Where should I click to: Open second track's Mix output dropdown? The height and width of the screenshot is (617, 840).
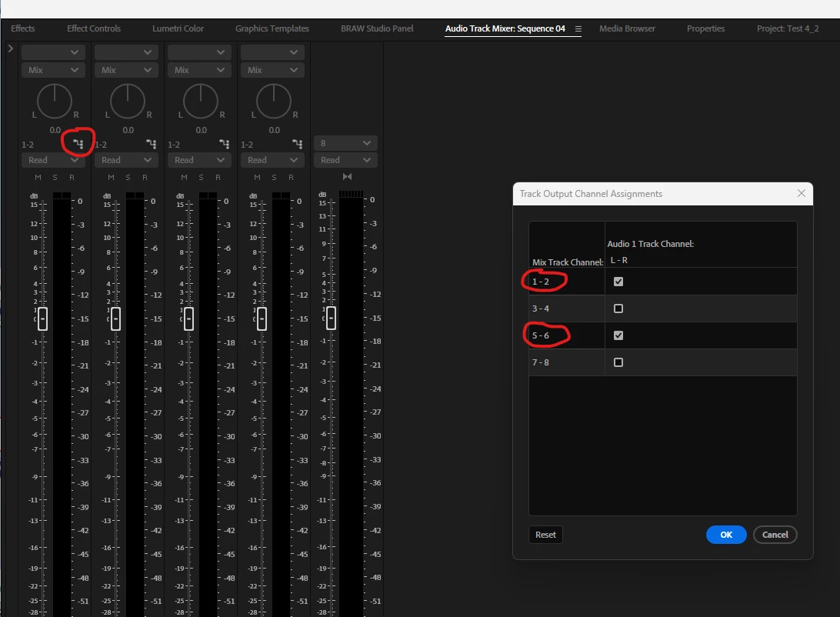point(125,70)
